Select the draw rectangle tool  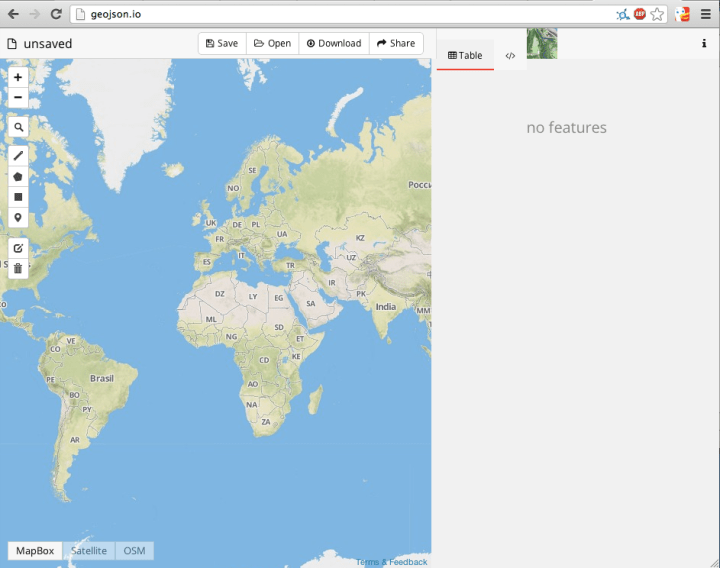(18, 197)
